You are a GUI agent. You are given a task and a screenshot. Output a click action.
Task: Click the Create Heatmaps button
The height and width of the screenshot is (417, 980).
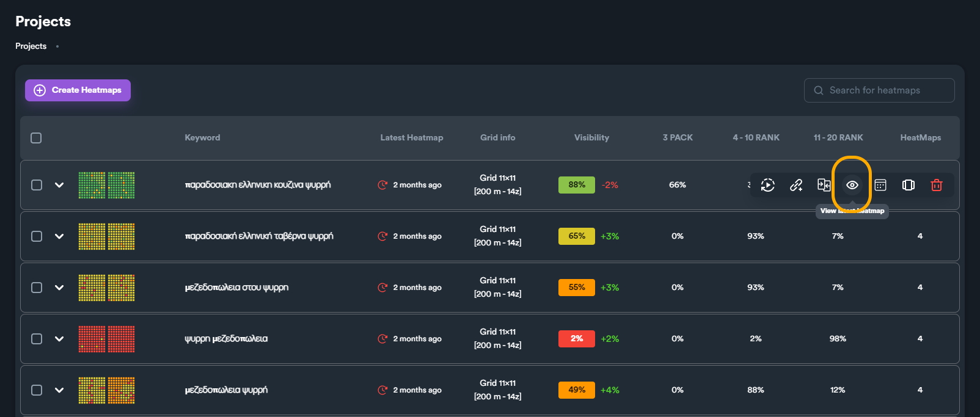[x=78, y=90]
